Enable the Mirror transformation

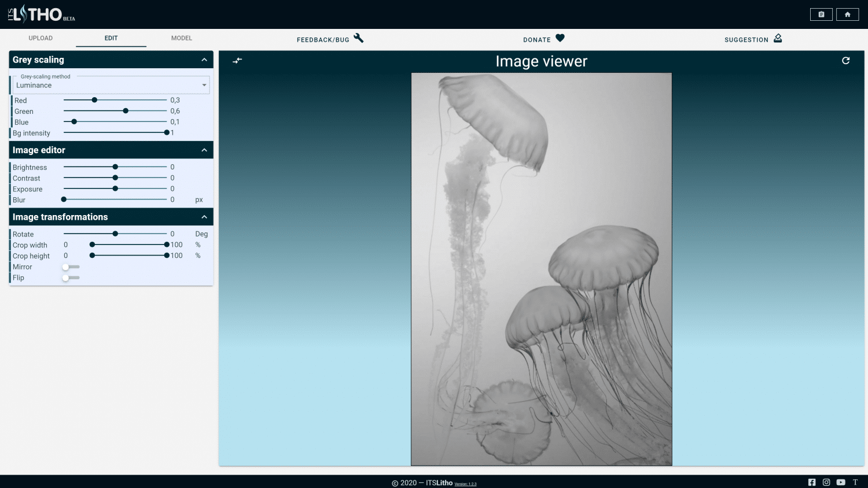[x=65, y=267]
